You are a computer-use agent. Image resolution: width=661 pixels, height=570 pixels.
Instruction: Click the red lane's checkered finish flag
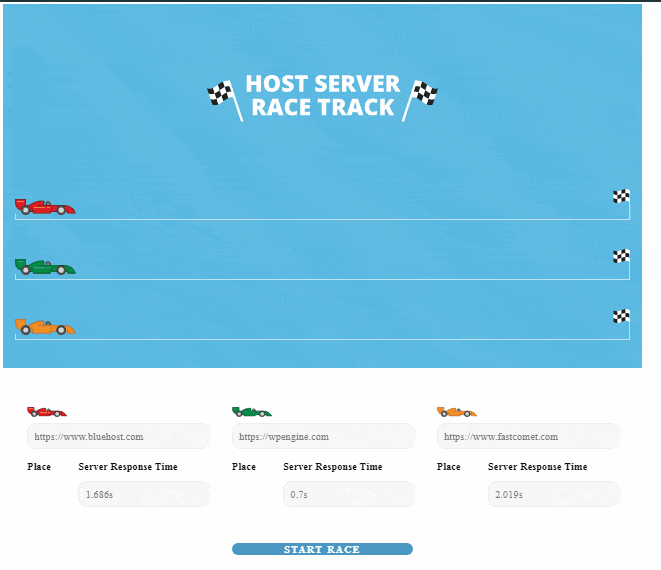pos(621,196)
